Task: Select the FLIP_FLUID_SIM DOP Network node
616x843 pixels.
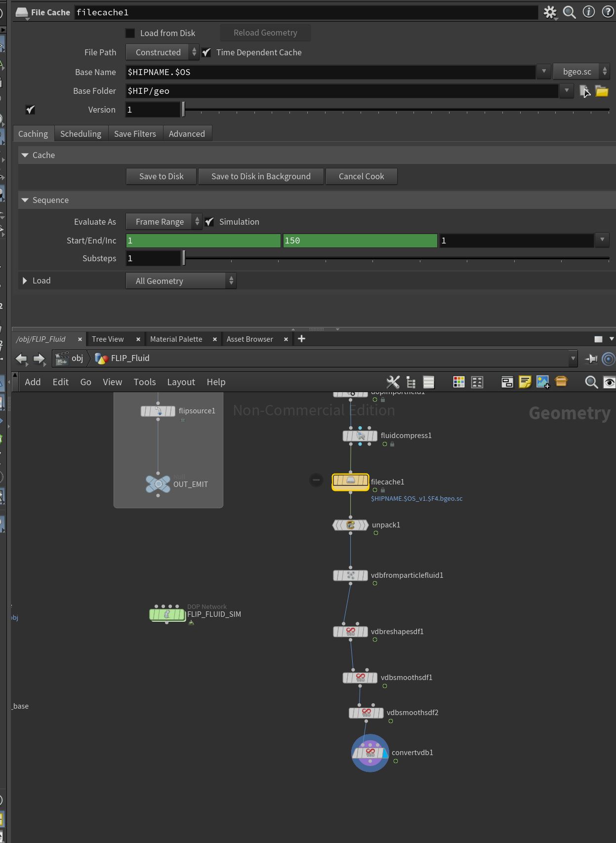Action: tap(167, 614)
